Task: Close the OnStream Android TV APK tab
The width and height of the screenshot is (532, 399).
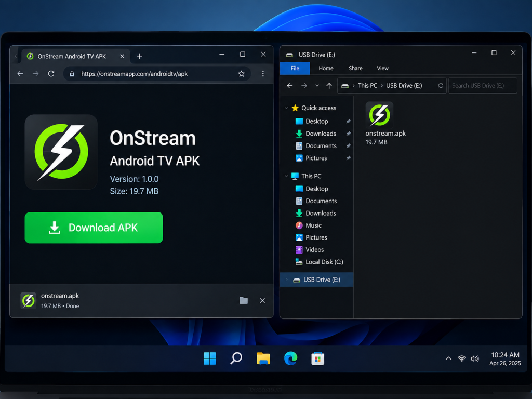Action: (122, 56)
